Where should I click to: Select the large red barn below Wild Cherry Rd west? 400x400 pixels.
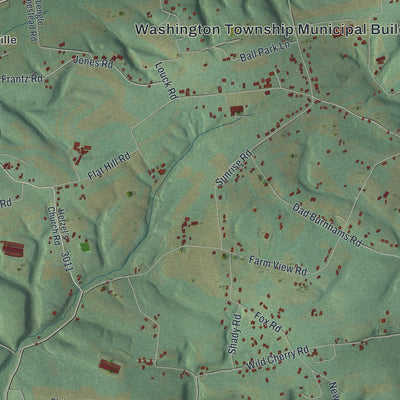point(110,366)
